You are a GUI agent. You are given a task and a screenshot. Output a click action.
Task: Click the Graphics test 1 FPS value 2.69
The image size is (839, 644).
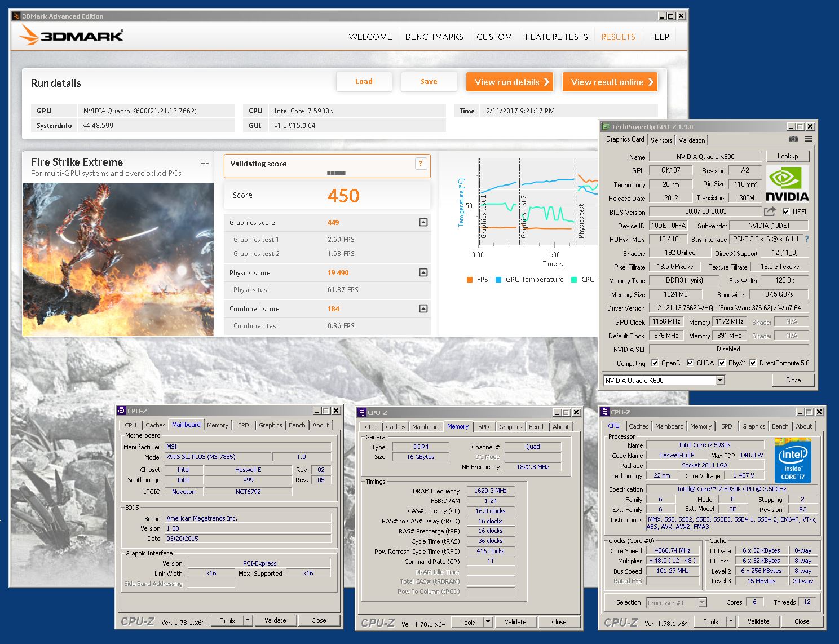[x=341, y=240]
